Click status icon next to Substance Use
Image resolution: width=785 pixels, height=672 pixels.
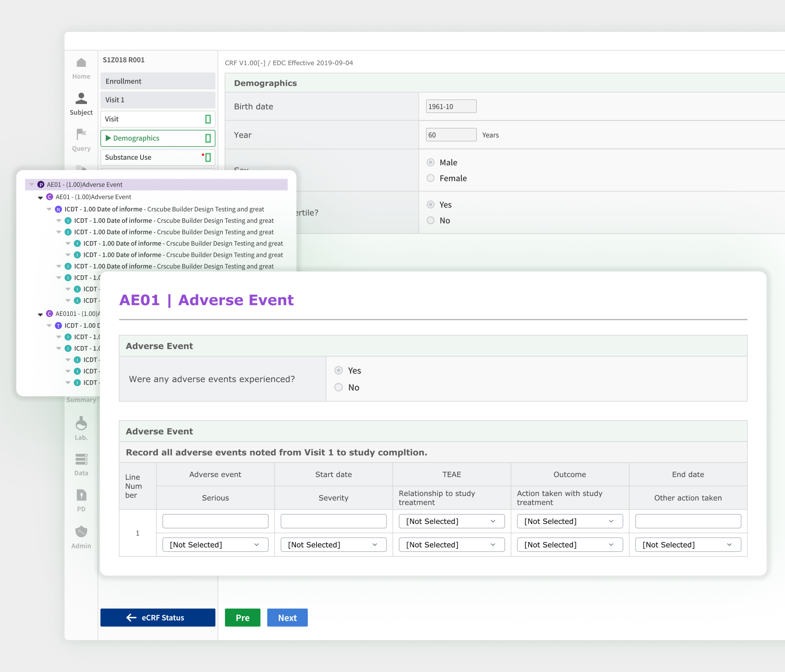(x=208, y=158)
